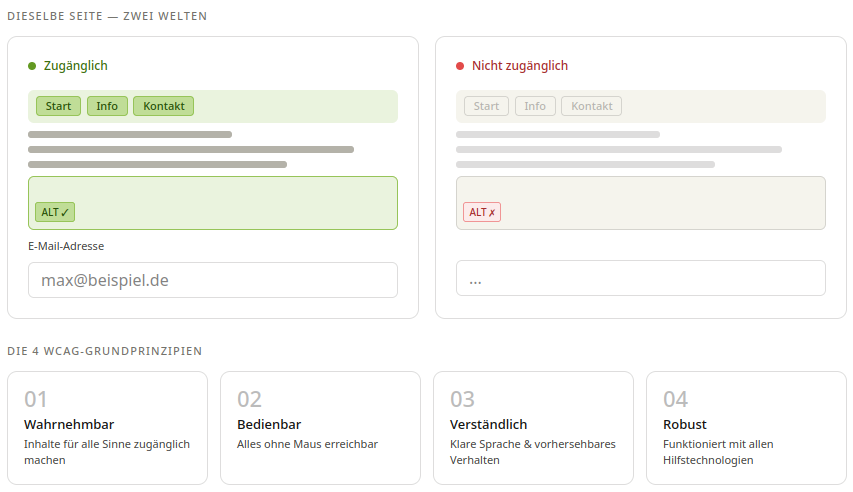Click the green dot beside Zugänglich
The image size is (853, 492).
32,66
